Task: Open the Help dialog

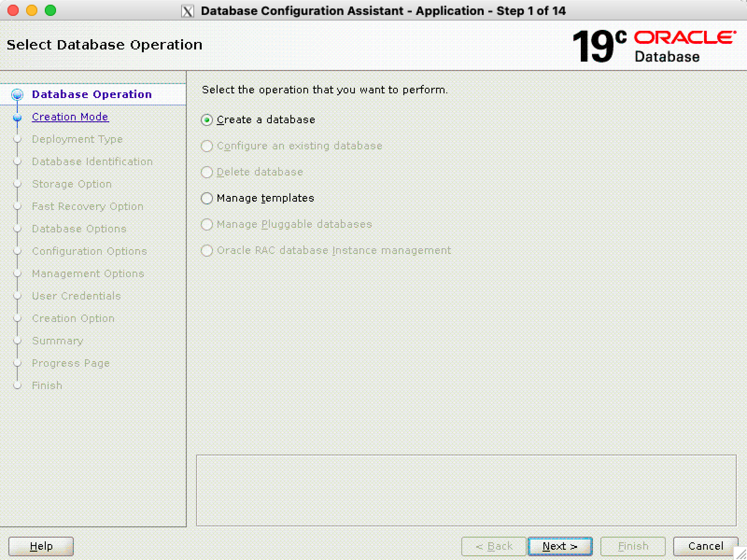Action: [41, 546]
